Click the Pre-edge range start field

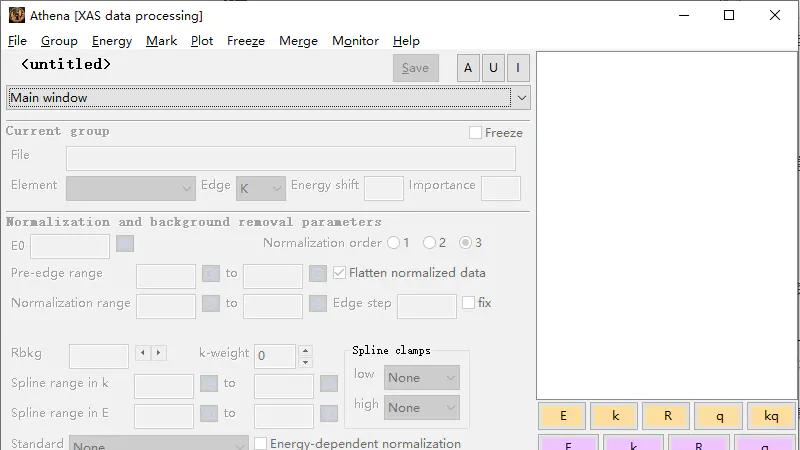coord(166,276)
